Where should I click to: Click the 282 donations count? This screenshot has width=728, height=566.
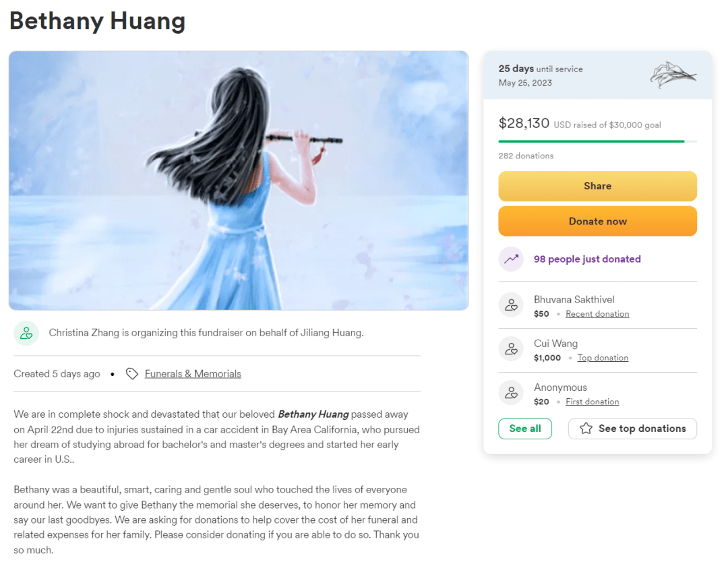click(x=526, y=156)
